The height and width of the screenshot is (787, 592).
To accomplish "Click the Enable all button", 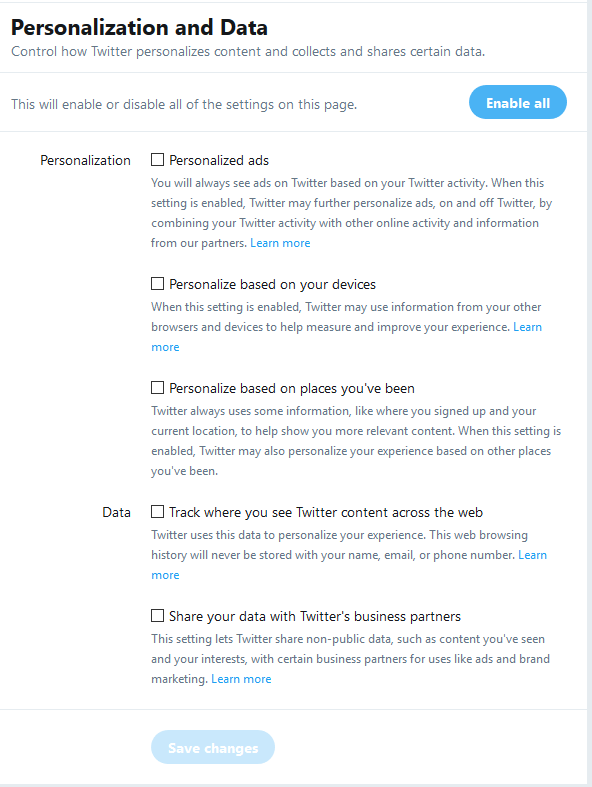I will [x=518, y=102].
